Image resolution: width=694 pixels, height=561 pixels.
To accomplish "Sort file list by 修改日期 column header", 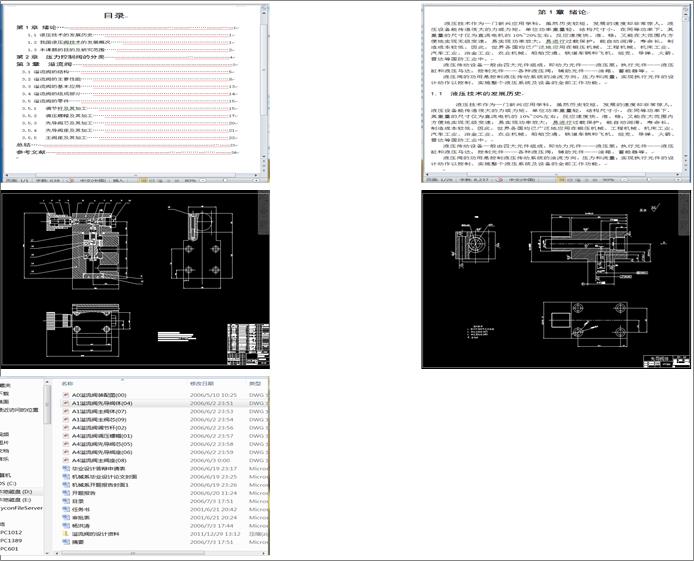I will click(x=202, y=384).
